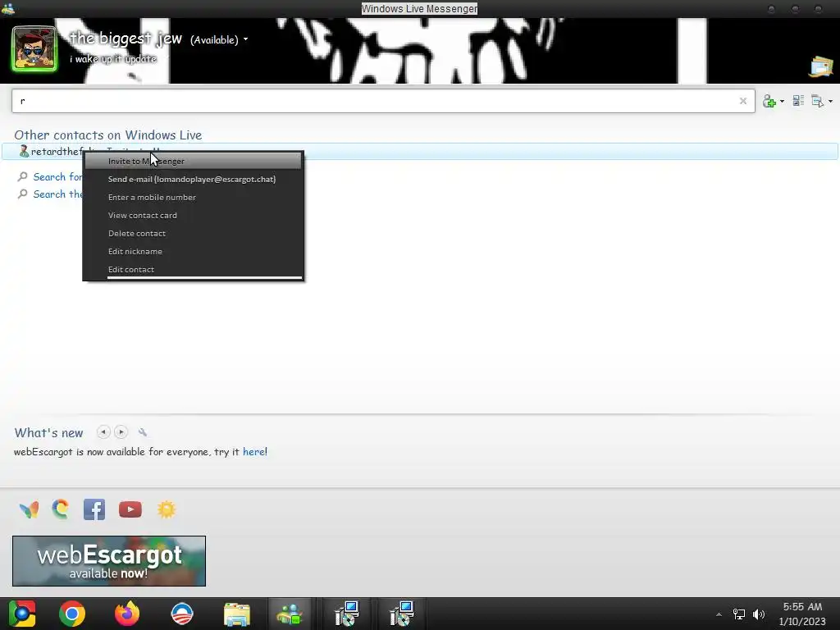Click the What's new heading

[x=48, y=432]
